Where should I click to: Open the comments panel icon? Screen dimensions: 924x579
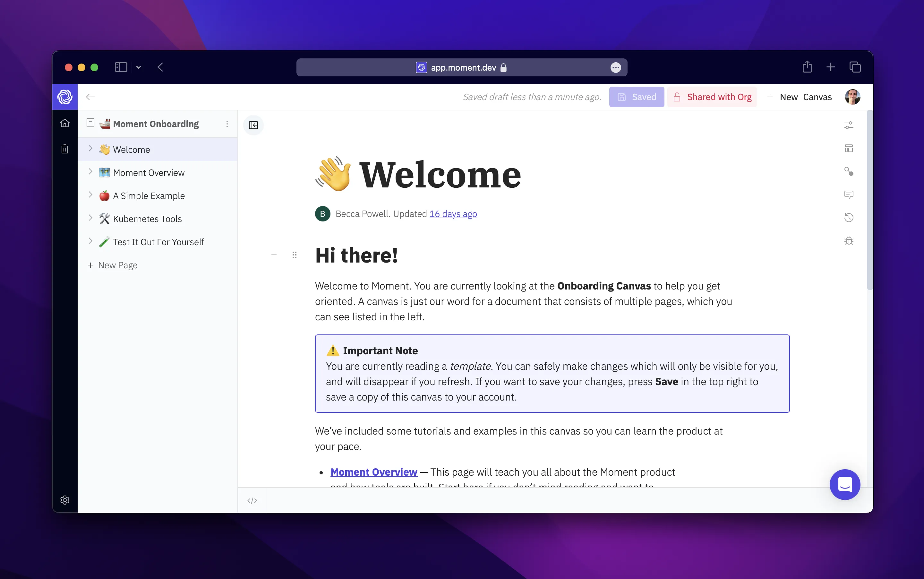(849, 194)
